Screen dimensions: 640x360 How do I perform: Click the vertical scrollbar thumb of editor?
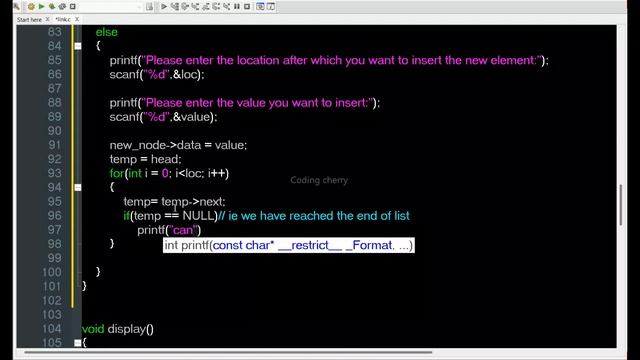tap(621, 205)
